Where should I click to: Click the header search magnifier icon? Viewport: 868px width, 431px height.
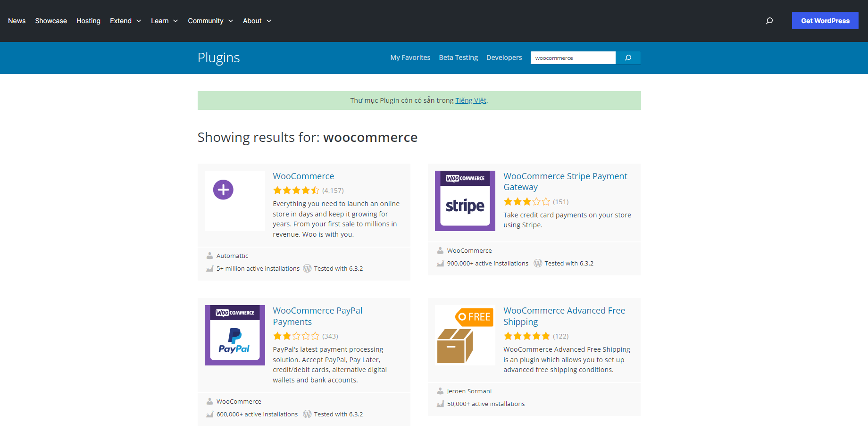(769, 21)
